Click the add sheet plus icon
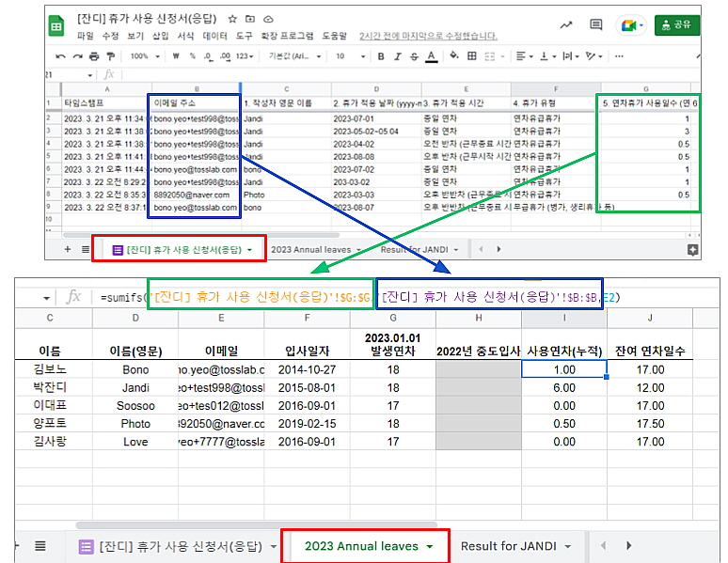Screen dimensions: 728x563 tap(67, 249)
